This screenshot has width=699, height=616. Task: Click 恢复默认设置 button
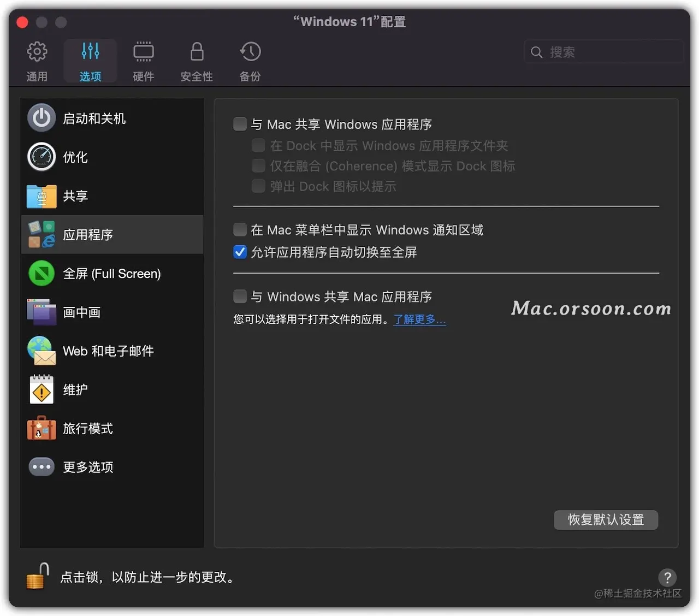[x=606, y=519]
